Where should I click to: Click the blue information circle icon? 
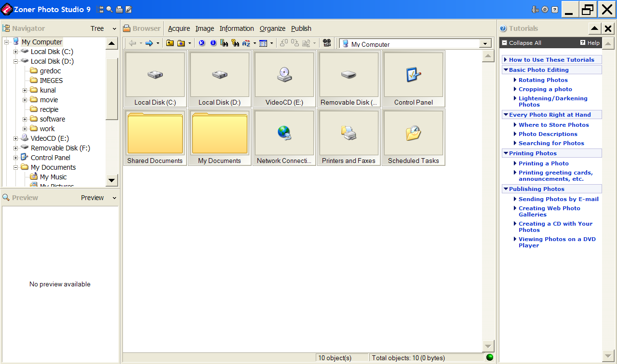point(213,43)
